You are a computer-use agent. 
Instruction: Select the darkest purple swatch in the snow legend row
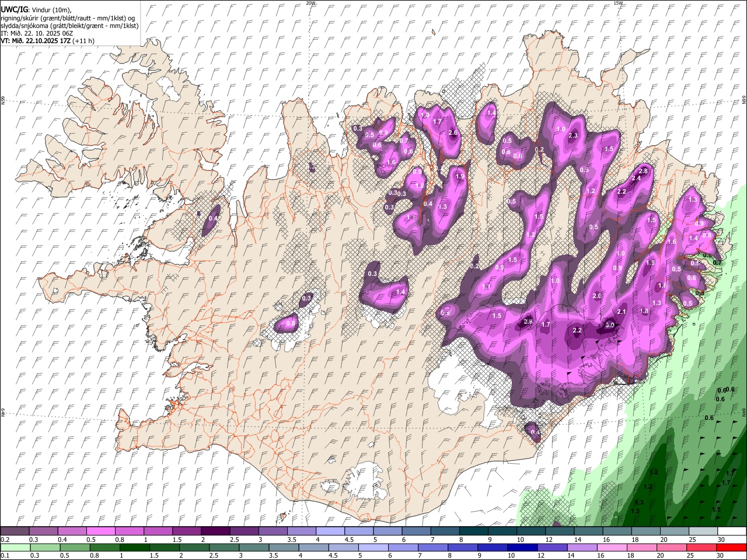(x=215, y=531)
